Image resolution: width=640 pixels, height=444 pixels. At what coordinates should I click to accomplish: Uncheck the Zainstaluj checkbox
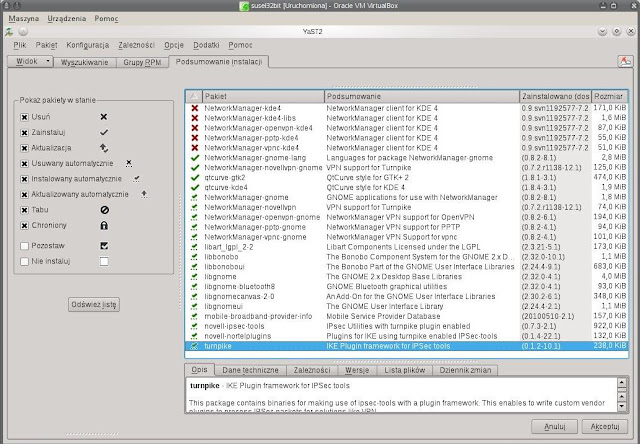(x=24, y=133)
